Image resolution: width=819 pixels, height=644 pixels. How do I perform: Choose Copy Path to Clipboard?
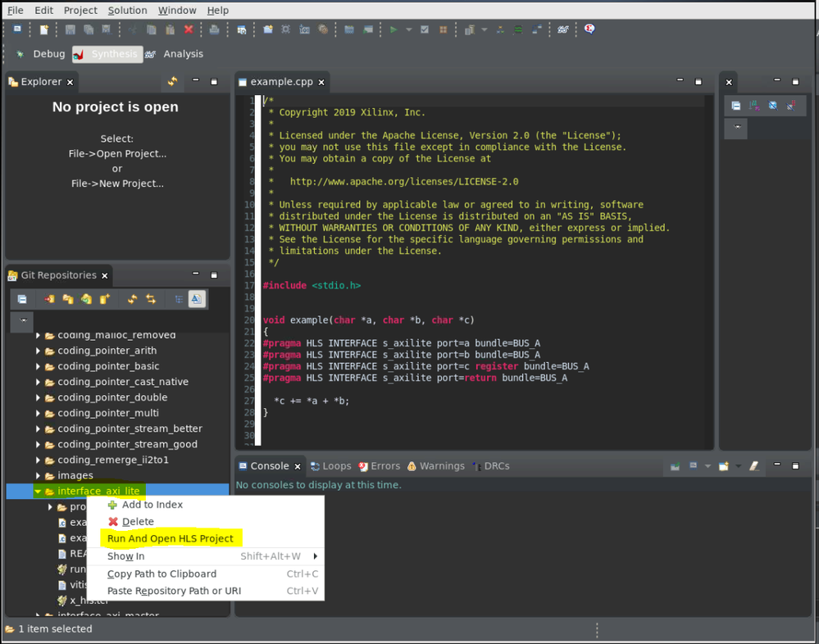(x=162, y=574)
